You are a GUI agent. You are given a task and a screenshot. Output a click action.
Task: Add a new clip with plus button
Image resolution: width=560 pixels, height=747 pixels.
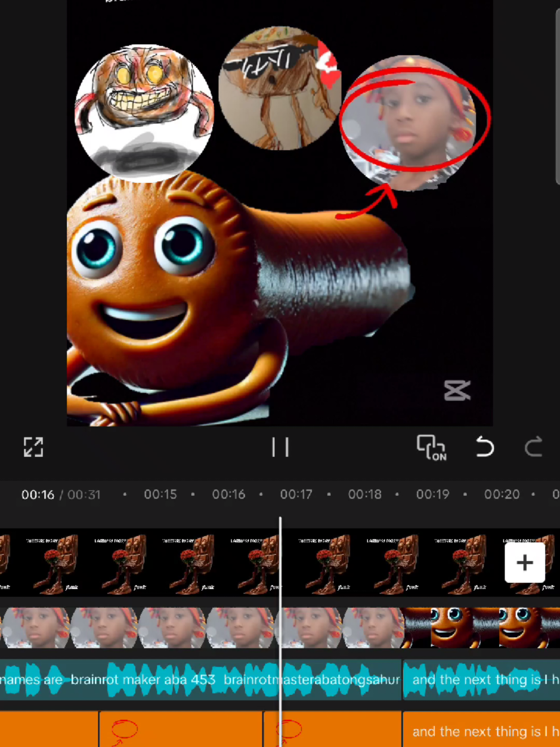point(524,563)
